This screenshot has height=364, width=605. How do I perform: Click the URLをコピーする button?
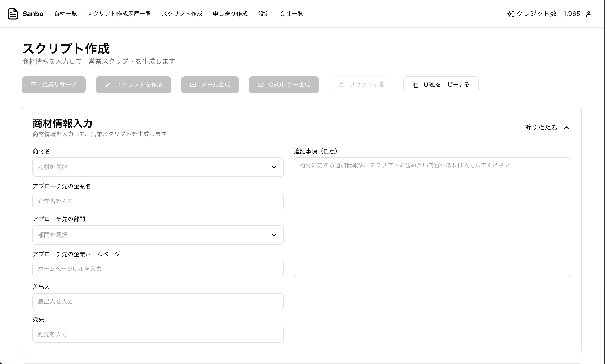tap(441, 85)
